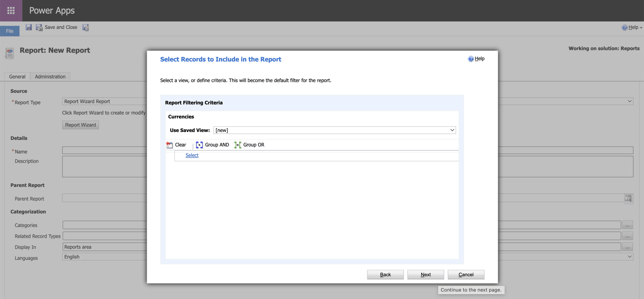Click the Select link in filter criteria
Image resolution: width=644 pixels, height=299 pixels.
[192, 155]
